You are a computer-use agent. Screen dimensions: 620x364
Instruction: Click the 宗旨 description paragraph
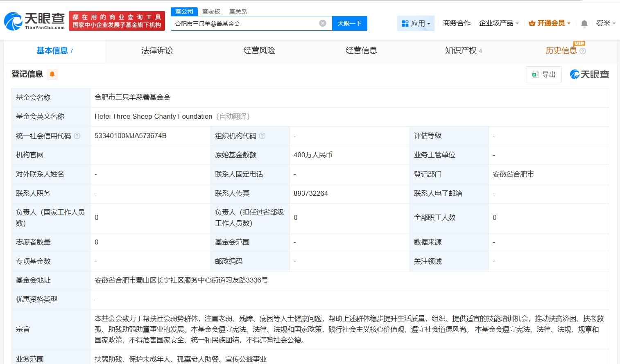pos(349,329)
